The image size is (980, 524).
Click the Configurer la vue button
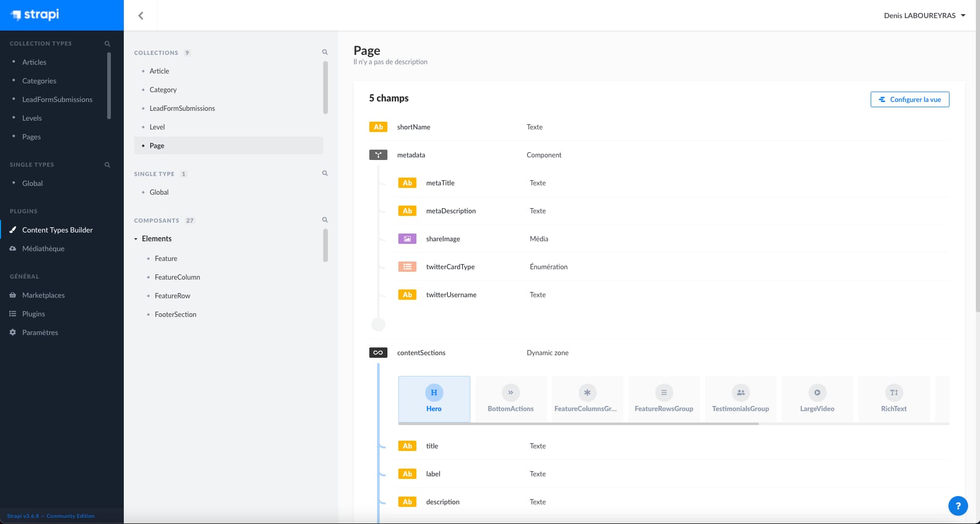[x=910, y=99]
